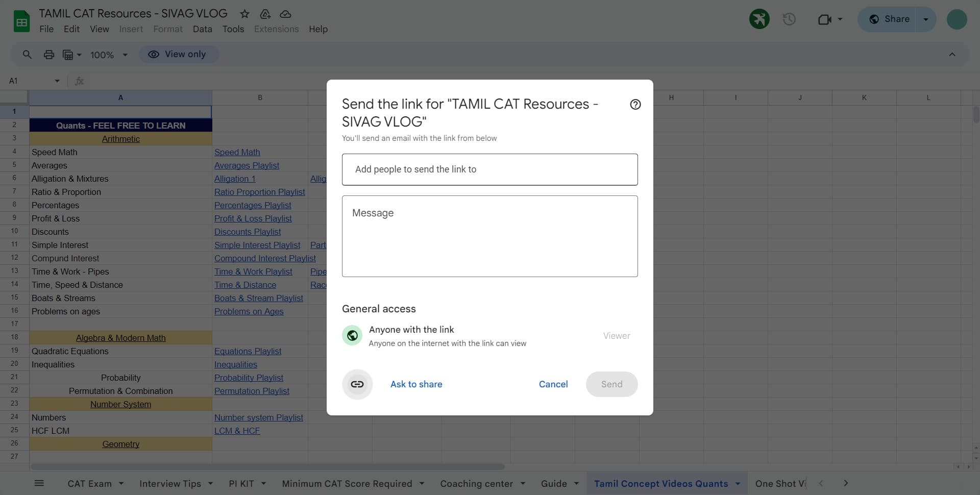Star the spreadsheet title

tap(244, 14)
